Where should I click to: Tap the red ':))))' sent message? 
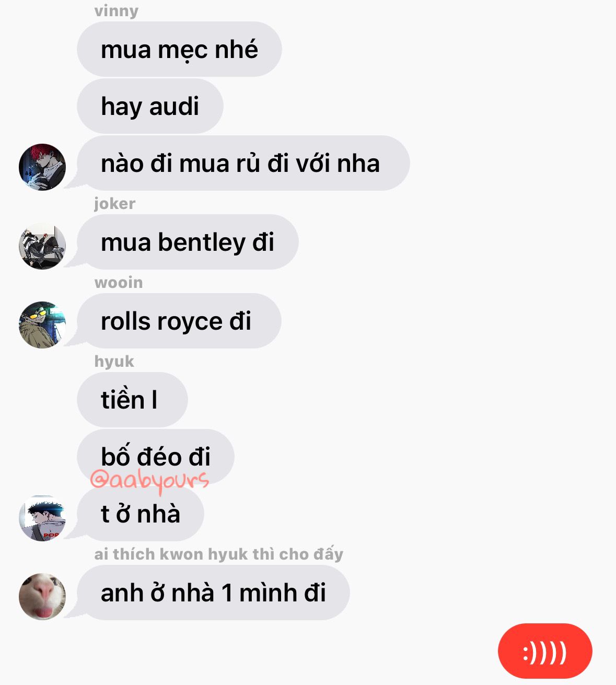tap(545, 651)
